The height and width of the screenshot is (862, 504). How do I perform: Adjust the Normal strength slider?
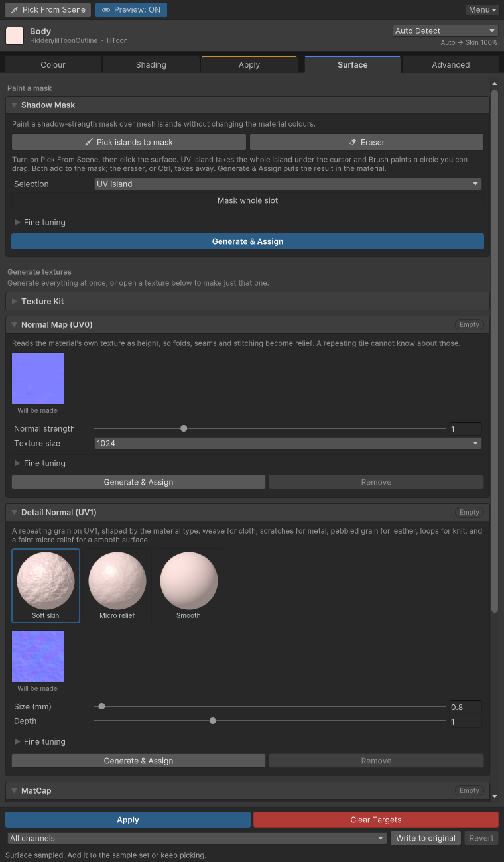pos(270,429)
